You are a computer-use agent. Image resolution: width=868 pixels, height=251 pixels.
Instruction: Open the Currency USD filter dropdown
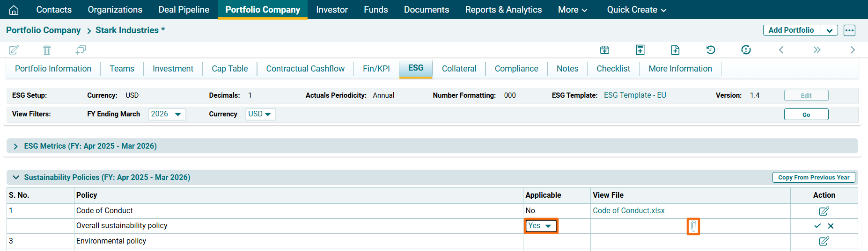click(260, 114)
